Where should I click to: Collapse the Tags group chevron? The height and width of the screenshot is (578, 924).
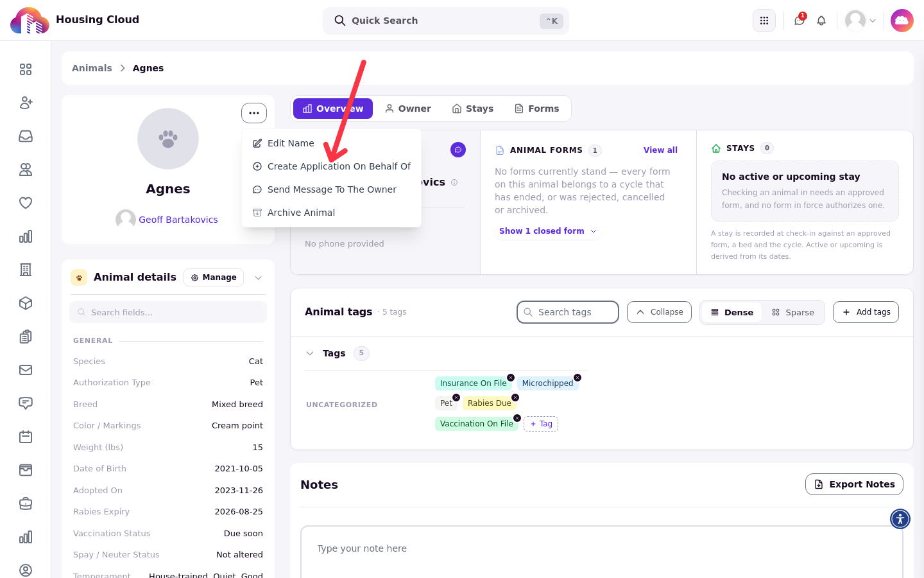(x=310, y=353)
